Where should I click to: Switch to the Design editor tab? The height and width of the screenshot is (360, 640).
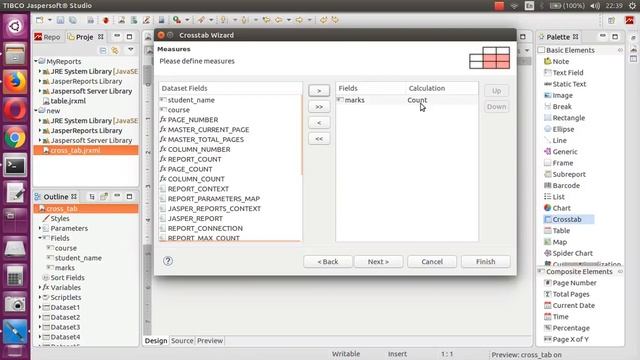point(156,341)
